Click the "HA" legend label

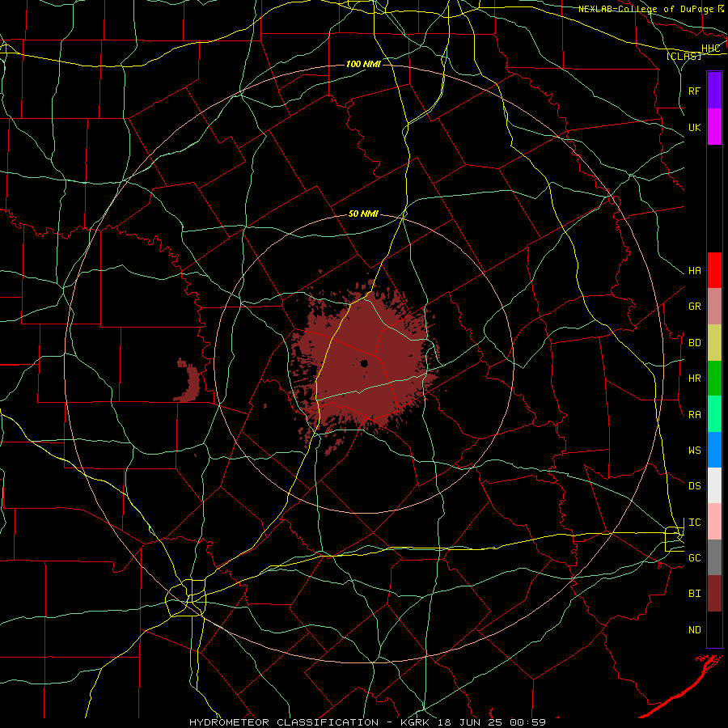pyautogui.click(x=695, y=270)
